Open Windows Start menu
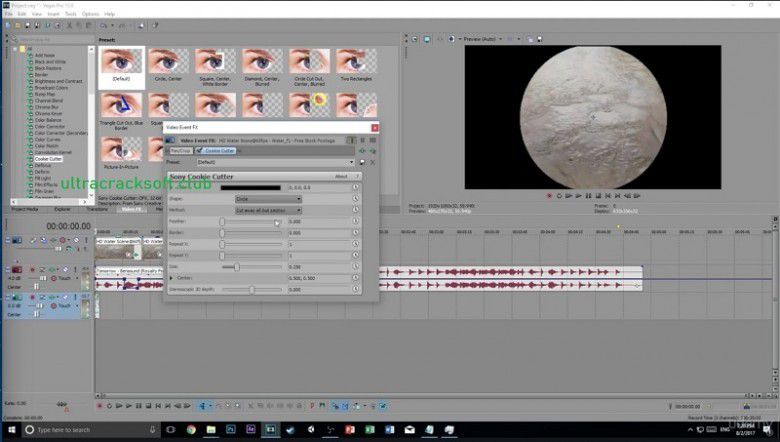780x442 pixels. pyautogui.click(x=10, y=430)
